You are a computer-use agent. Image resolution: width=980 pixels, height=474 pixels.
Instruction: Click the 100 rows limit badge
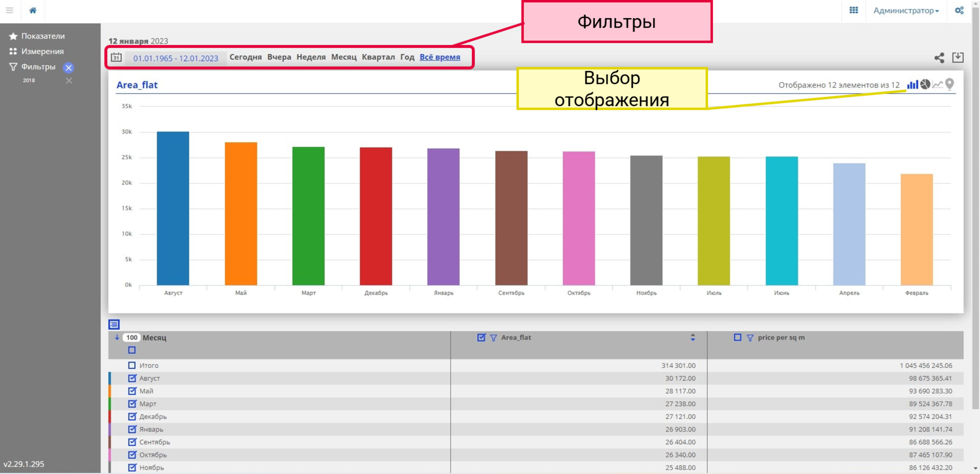coord(132,338)
